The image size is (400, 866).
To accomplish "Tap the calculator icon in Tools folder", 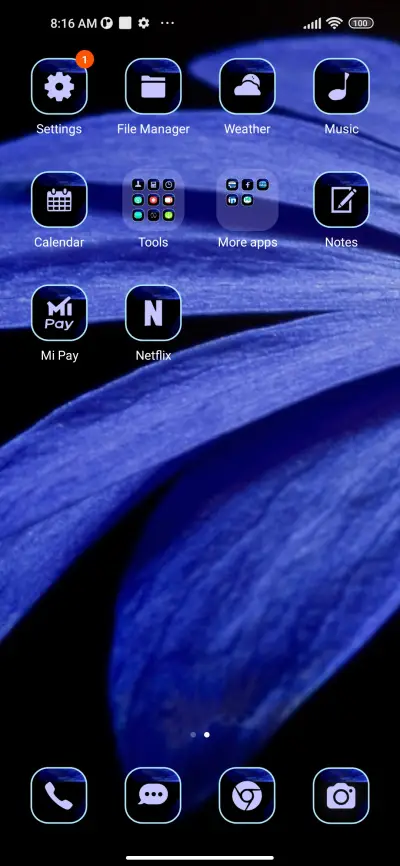I will click(153, 185).
